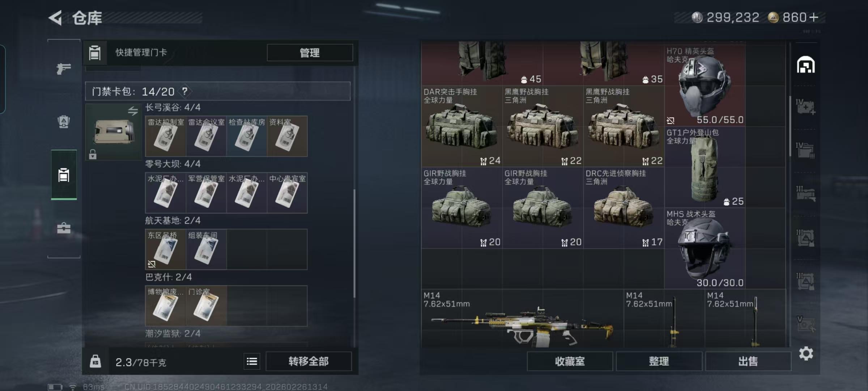868x391 pixels.
Task: Open the 门禁卡包 help question mark
Action: tap(185, 91)
